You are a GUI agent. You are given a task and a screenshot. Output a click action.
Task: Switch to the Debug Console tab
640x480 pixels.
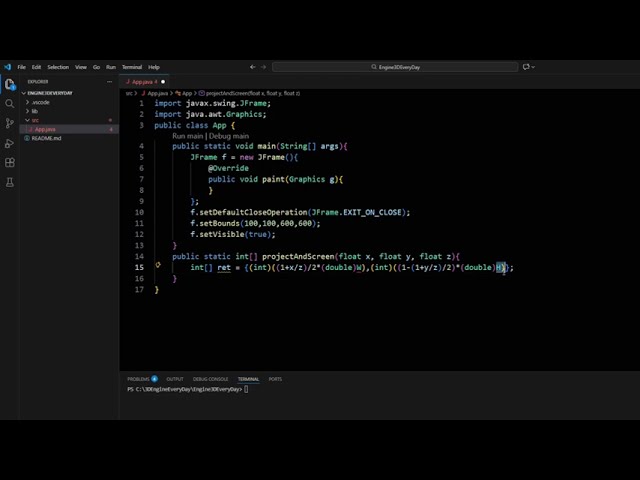pyautogui.click(x=210, y=379)
